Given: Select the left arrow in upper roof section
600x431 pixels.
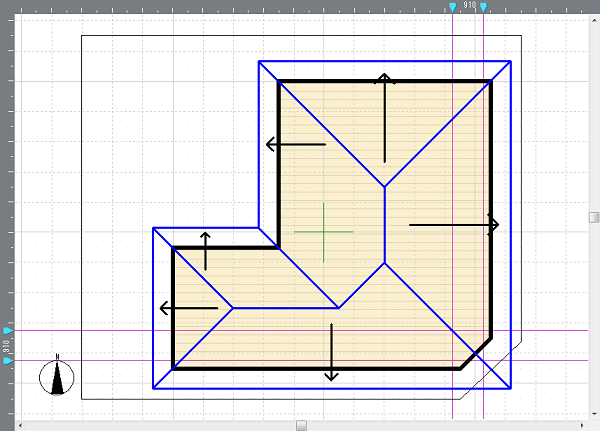Looking at the screenshot, I should (x=296, y=145).
